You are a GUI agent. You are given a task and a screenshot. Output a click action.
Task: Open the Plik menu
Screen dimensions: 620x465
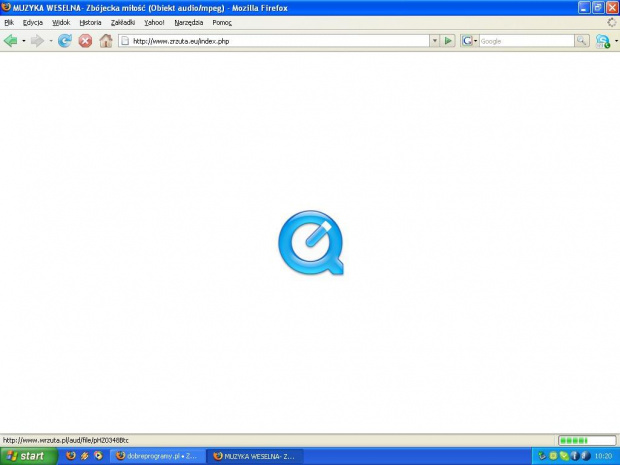[9, 23]
